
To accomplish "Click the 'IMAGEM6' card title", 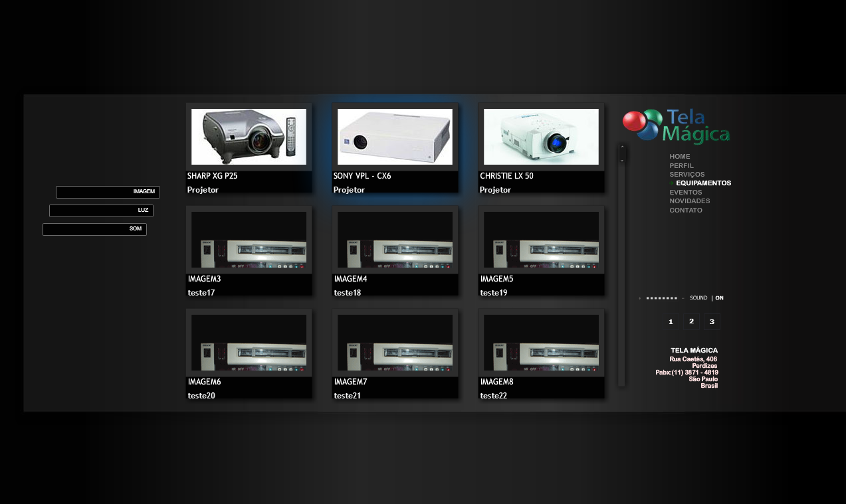I will tap(204, 382).
